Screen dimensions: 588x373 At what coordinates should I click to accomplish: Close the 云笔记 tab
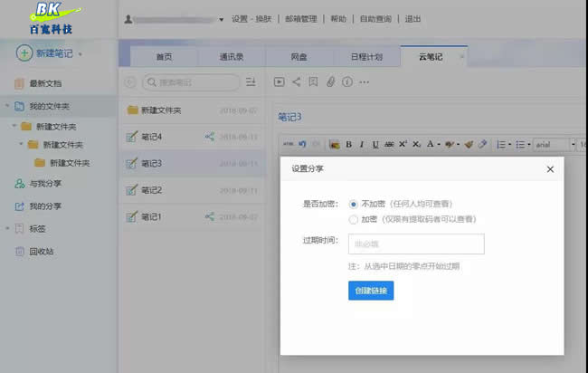[461, 57]
